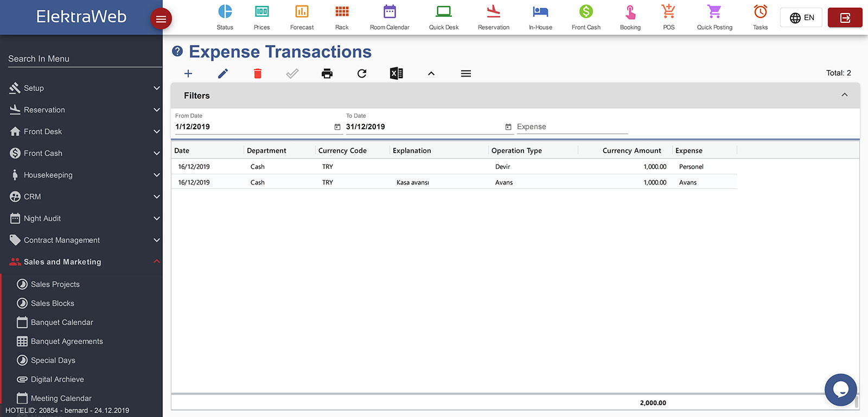Screen dimensions: 868x417
Task: Select the Devir transaction row
Action: click(454, 167)
